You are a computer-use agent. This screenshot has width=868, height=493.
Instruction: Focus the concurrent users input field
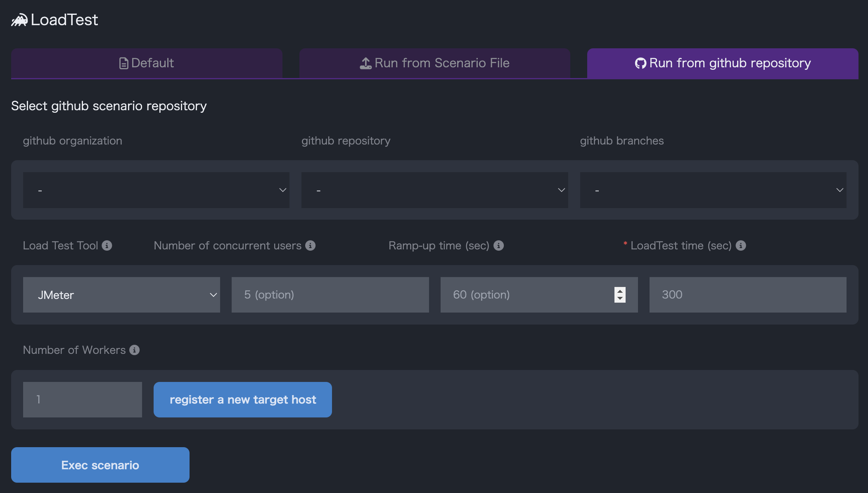[x=330, y=295]
